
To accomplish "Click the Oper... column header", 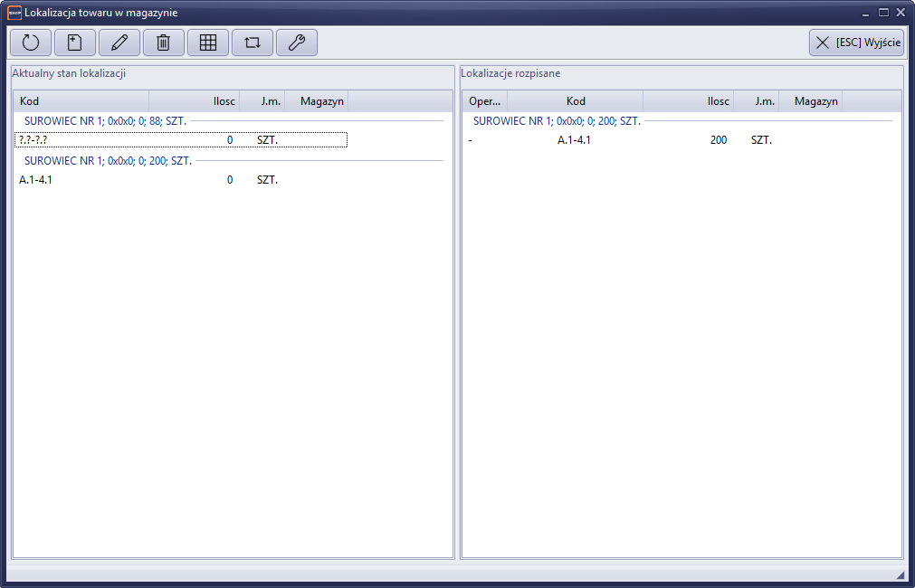I will tap(484, 101).
